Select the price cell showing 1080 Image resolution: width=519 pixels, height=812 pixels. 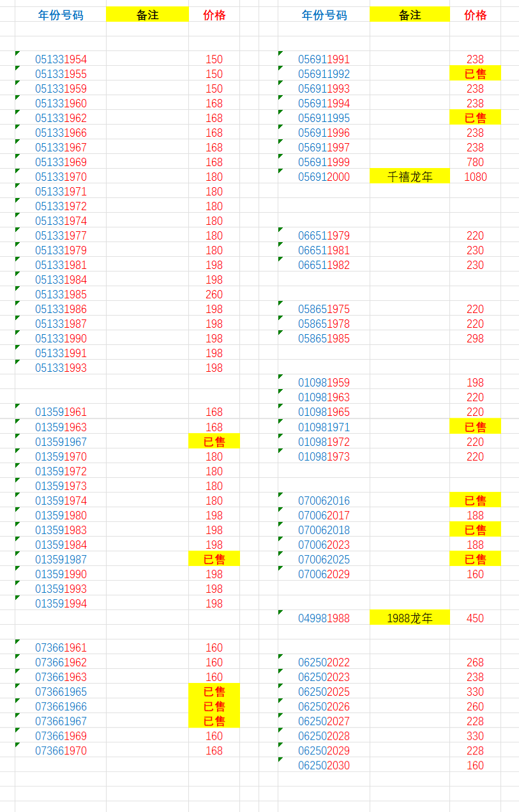[475, 177]
